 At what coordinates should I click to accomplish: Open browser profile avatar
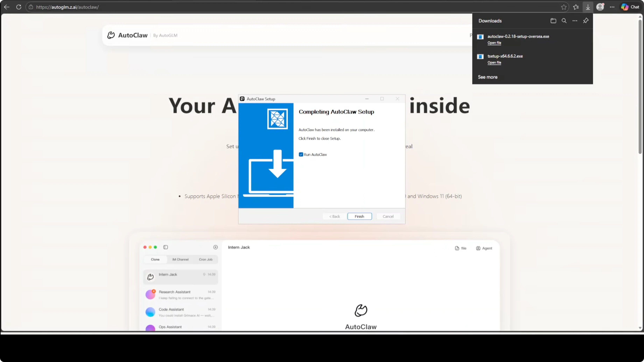coord(600,7)
